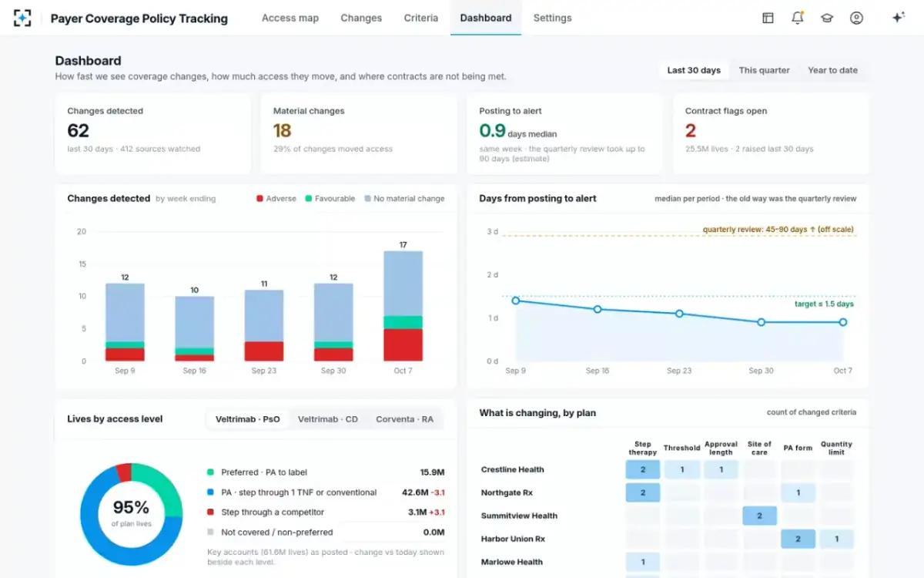Click the quarterly review 45–90 days label
Screen dimensions: 924x578
778,229
